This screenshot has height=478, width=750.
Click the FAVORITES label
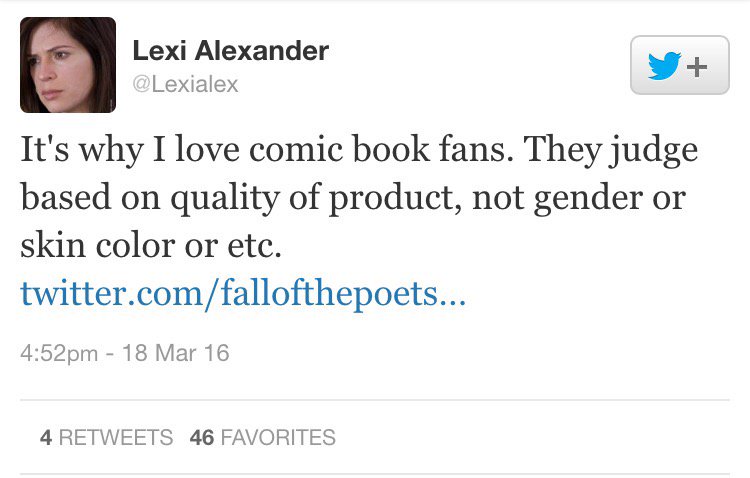277,437
